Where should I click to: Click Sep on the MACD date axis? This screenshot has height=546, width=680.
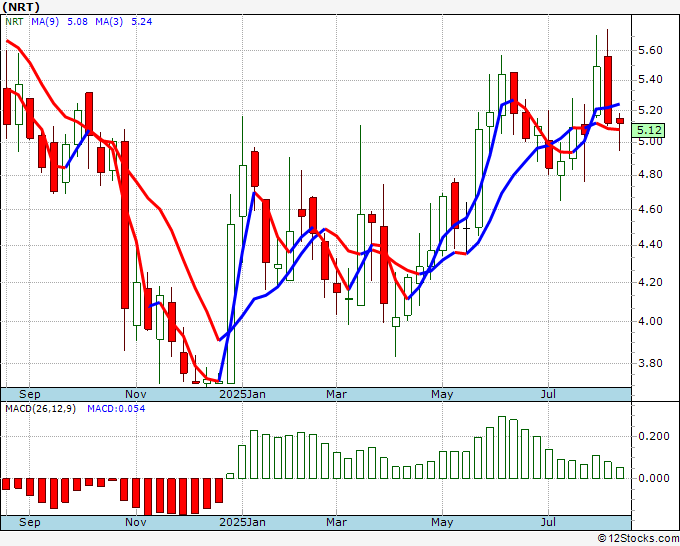(x=29, y=522)
